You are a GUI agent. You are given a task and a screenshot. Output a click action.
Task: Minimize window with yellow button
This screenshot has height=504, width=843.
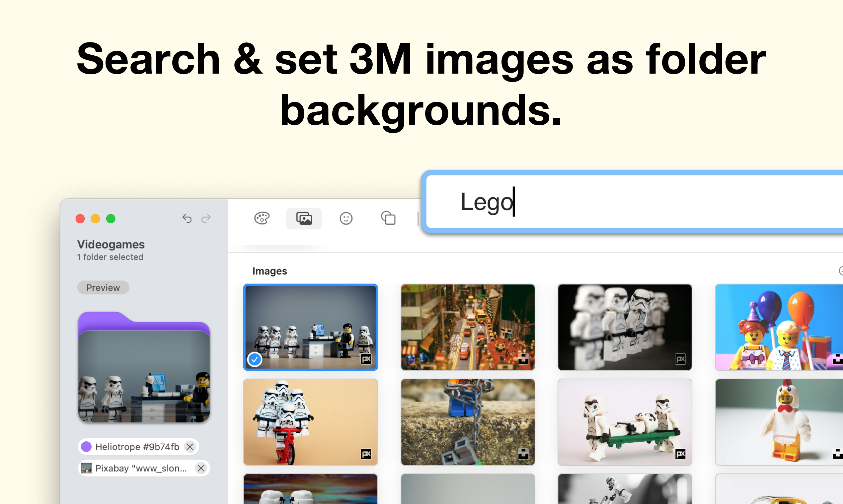(x=96, y=219)
